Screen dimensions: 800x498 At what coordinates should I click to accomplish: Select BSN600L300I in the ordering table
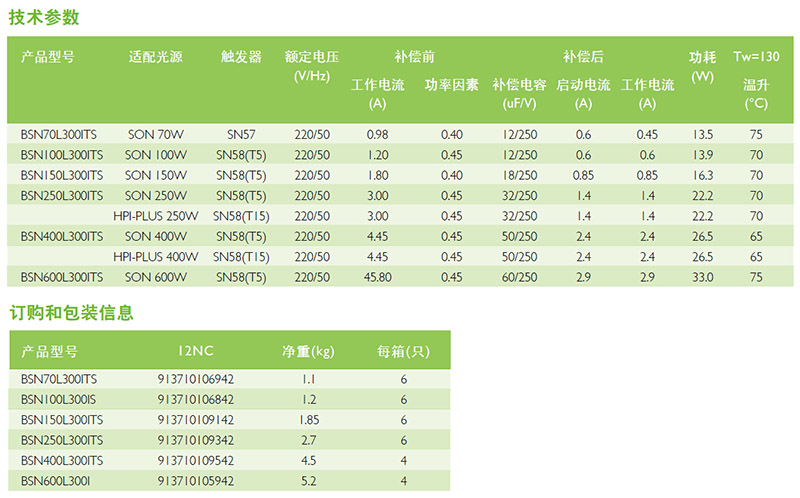pyautogui.click(x=56, y=481)
